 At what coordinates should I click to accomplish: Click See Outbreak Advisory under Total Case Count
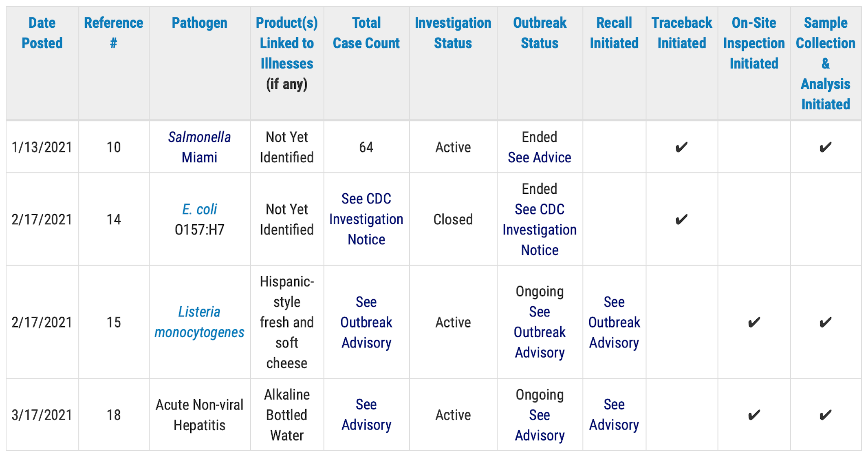(x=366, y=322)
